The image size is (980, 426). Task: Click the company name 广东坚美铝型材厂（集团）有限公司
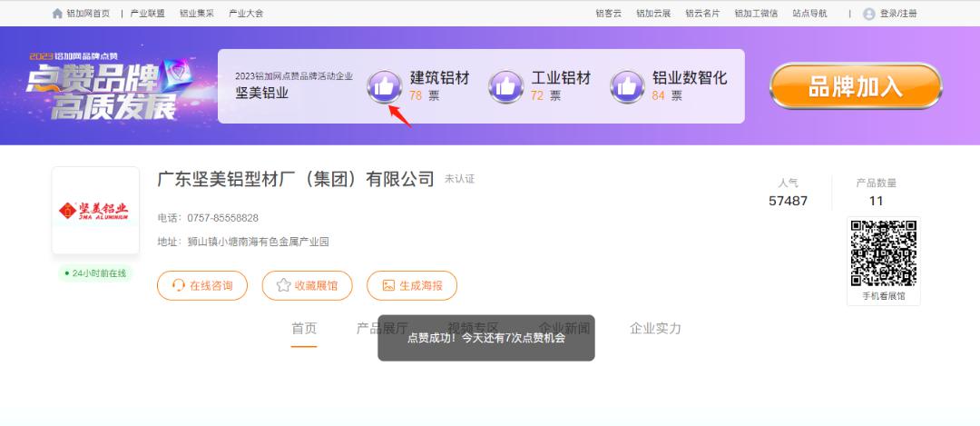(296, 179)
